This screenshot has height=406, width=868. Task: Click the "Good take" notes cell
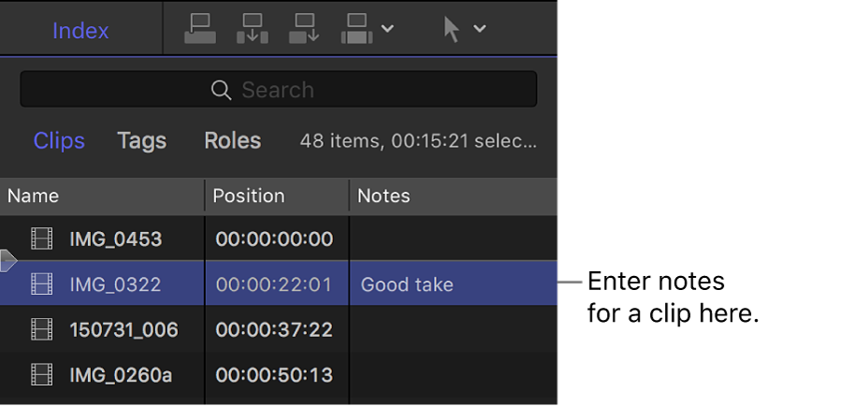tap(407, 284)
